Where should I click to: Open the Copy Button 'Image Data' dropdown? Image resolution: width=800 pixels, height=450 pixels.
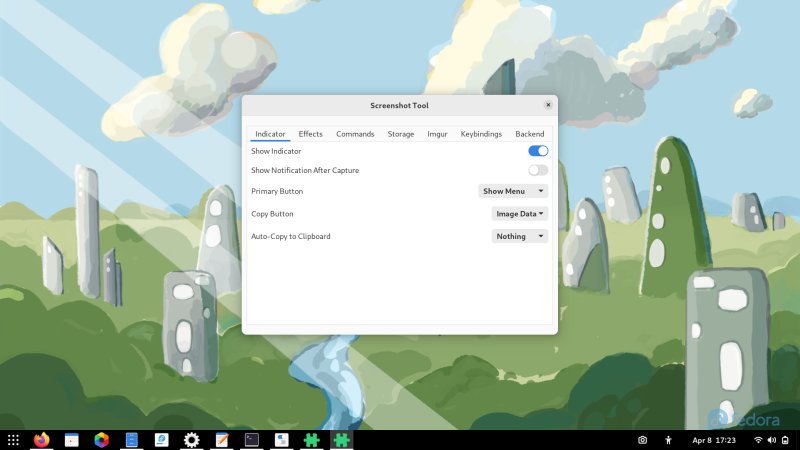click(519, 214)
